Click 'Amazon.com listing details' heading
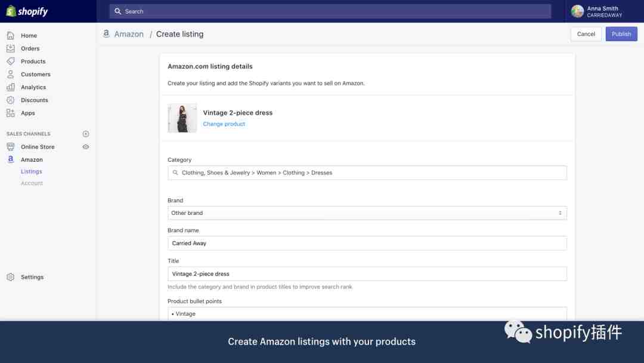 click(x=210, y=66)
